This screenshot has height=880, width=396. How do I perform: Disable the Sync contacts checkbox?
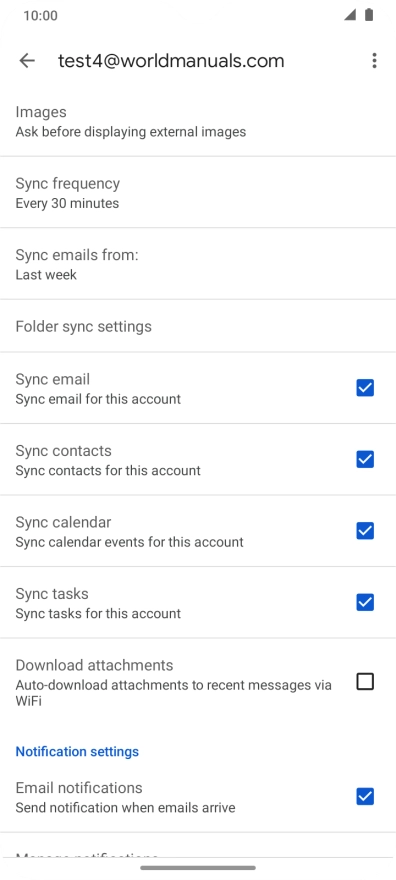coord(365,460)
